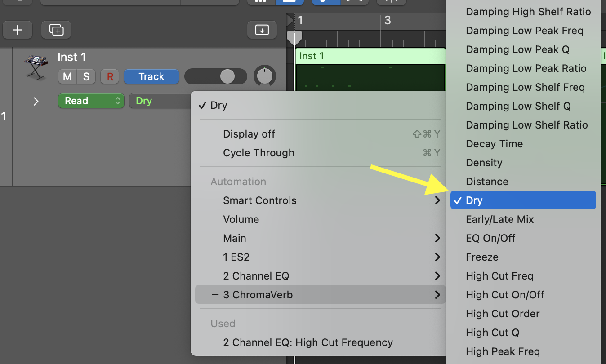Select Volume automation parameter
The image size is (606, 364).
[241, 219]
